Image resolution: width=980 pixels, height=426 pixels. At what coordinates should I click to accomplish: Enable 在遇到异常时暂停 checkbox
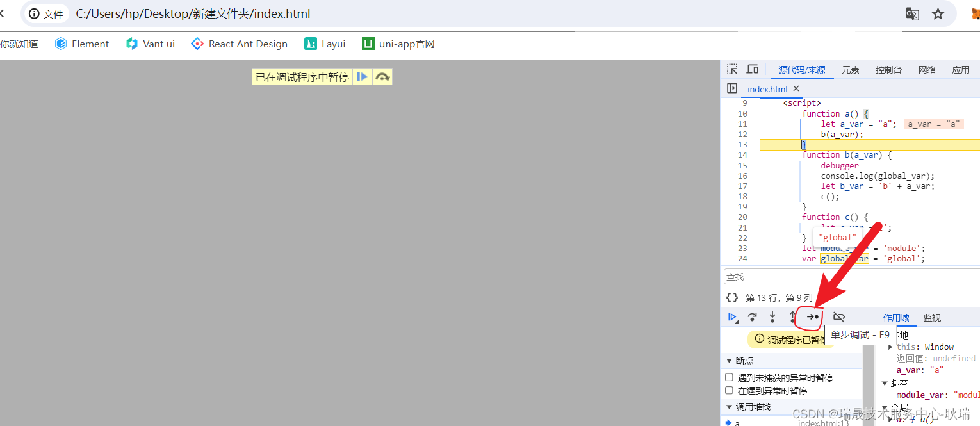729,390
